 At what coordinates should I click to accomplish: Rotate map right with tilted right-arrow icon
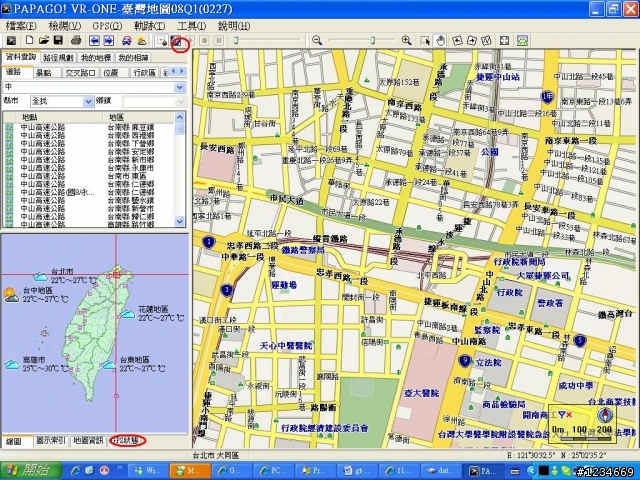[x=472, y=40]
